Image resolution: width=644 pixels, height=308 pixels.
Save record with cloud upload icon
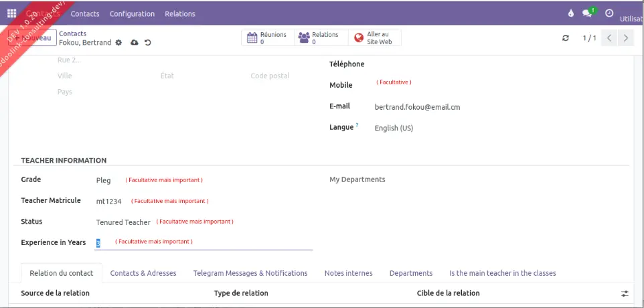point(135,43)
